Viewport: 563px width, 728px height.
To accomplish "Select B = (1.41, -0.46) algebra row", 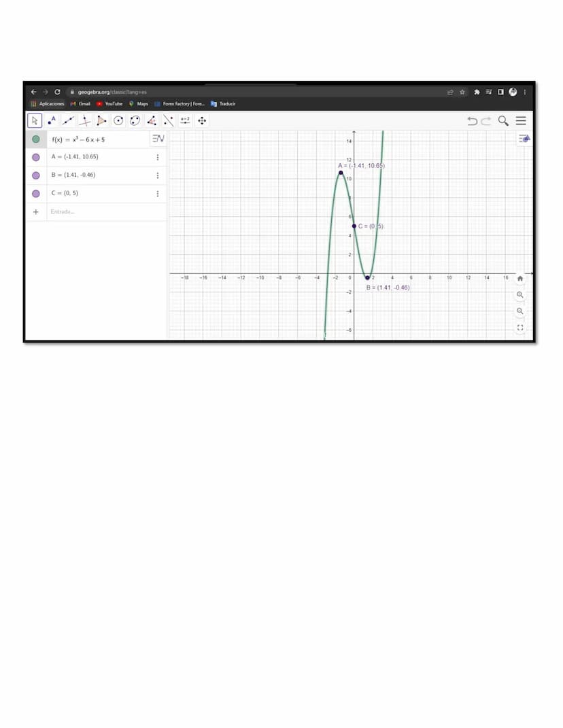I will pyautogui.click(x=96, y=175).
